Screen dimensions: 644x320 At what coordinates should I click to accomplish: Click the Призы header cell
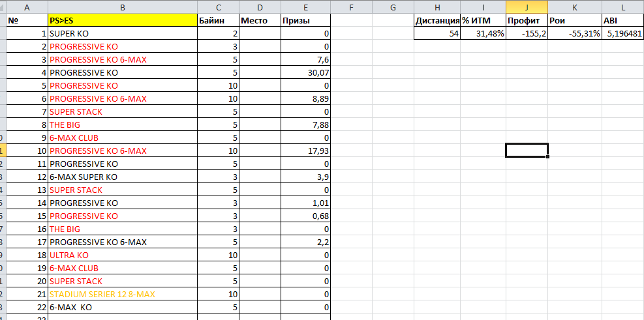click(x=305, y=20)
